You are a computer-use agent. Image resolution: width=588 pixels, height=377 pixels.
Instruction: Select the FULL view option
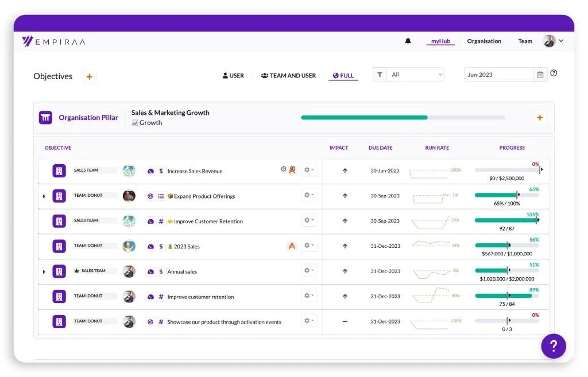click(x=343, y=76)
